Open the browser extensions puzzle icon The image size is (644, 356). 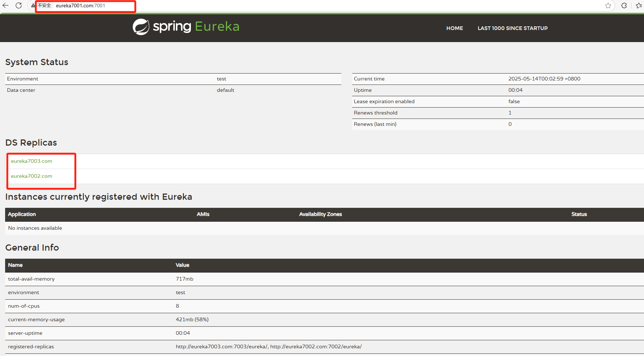click(x=624, y=5)
